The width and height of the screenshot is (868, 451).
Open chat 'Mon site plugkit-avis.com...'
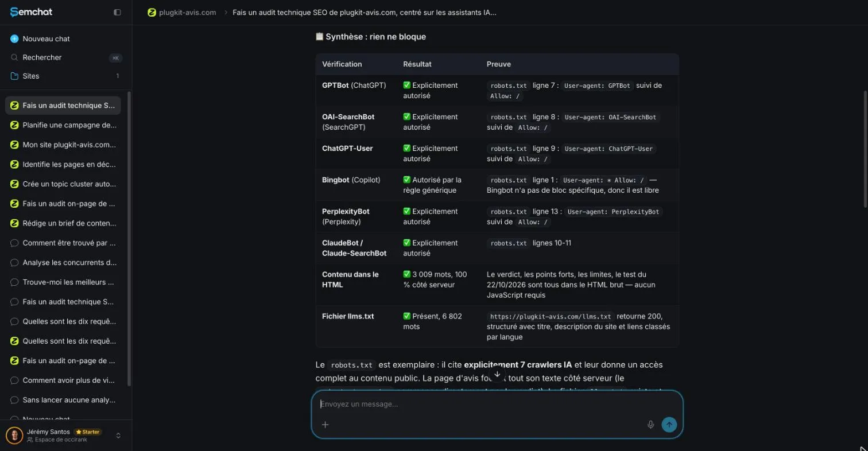tap(63, 145)
